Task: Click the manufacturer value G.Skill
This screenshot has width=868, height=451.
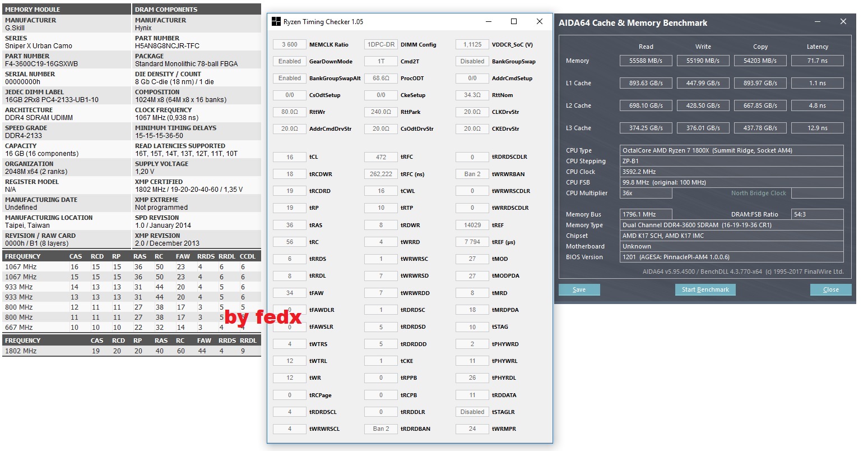Action: tap(15, 28)
